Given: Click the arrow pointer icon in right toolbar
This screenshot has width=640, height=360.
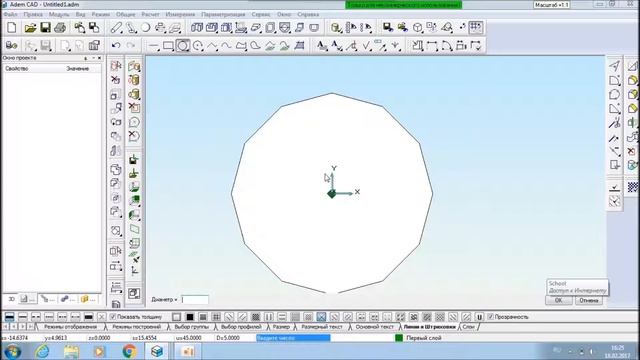Looking at the screenshot, I should pos(614,66).
